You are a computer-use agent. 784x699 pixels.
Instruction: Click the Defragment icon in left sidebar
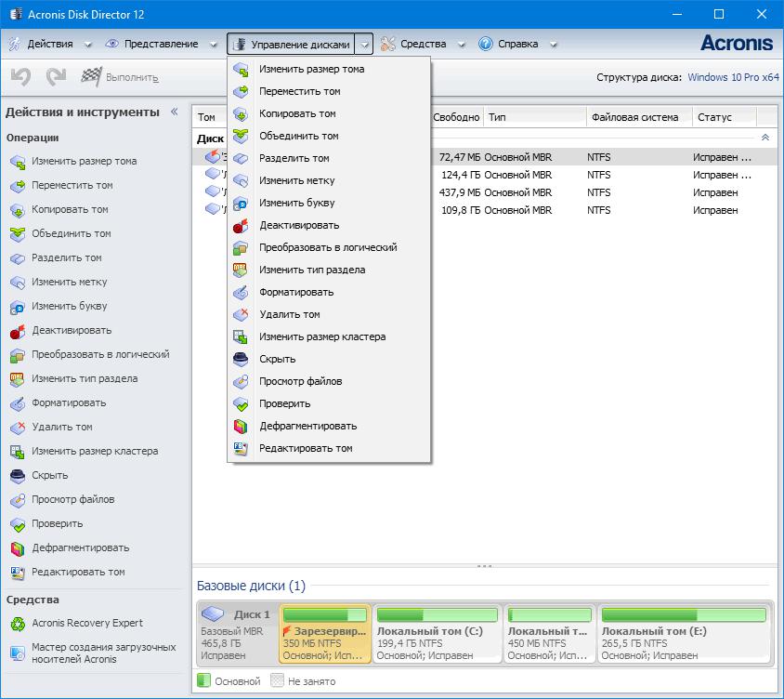[x=17, y=548]
